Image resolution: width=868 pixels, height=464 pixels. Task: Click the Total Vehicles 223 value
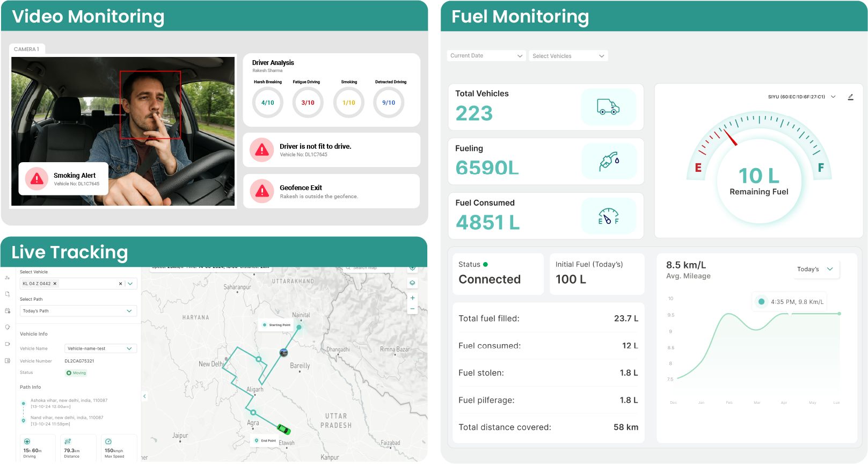click(474, 113)
